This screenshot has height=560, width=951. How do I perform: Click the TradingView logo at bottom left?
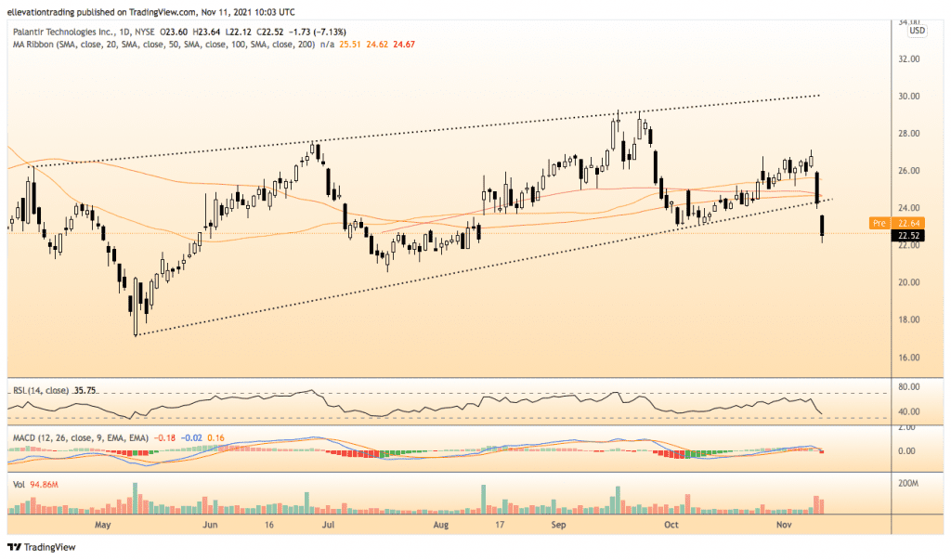41,547
